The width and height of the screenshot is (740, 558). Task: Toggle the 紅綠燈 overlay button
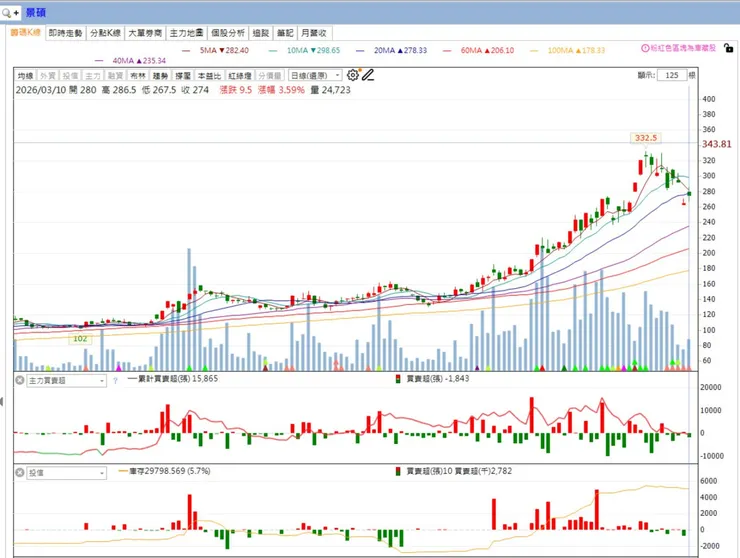[x=240, y=76]
